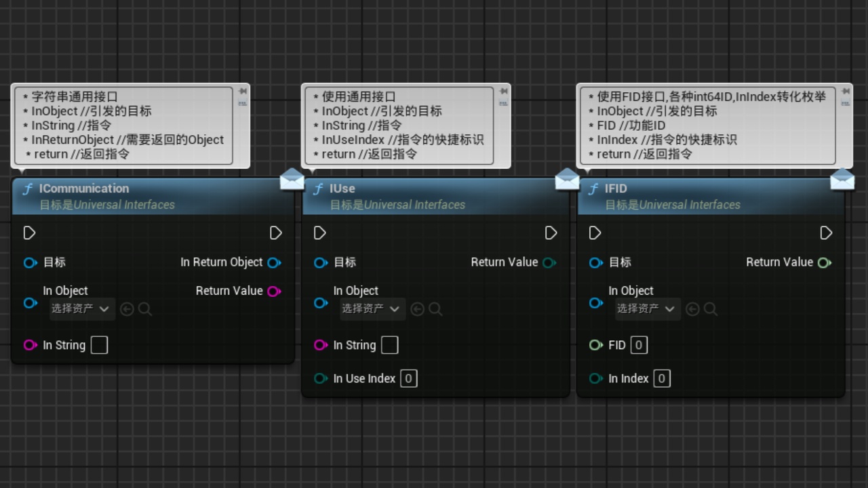The height and width of the screenshot is (488, 868).
Task: Click the IUse interface message envelope icon
Action: click(x=567, y=180)
